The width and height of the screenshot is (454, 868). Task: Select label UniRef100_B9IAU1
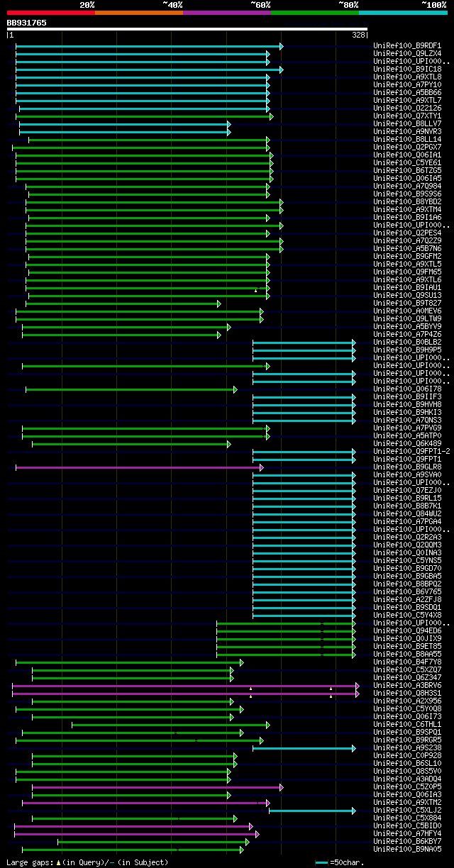tap(407, 288)
